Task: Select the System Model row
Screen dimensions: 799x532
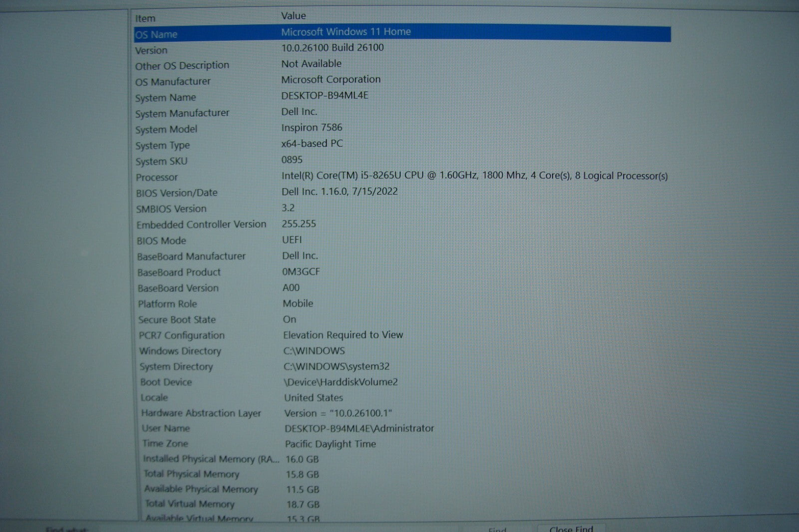Action: coord(166,129)
